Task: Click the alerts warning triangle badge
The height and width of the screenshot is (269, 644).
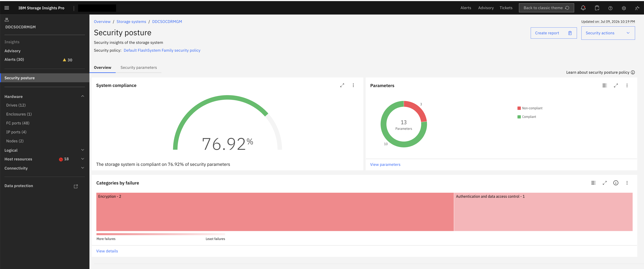Action: click(64, 60)
